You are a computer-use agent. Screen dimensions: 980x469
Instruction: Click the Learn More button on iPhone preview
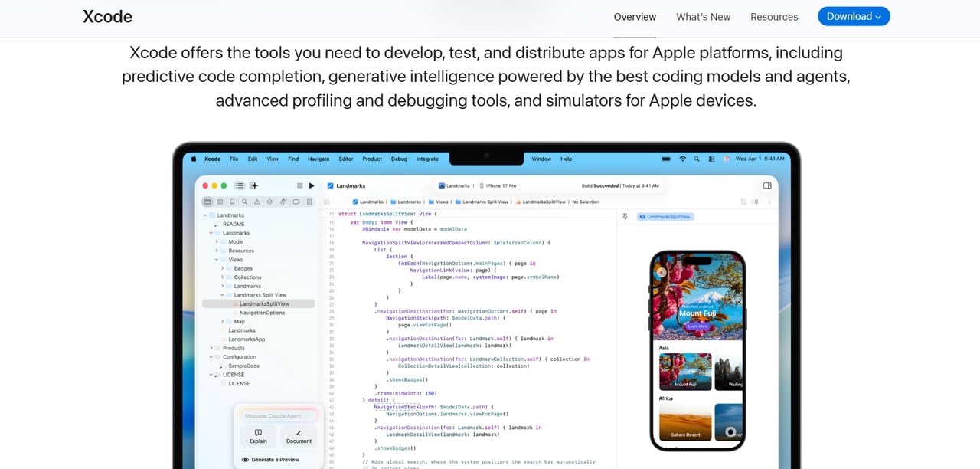(697, 326)
